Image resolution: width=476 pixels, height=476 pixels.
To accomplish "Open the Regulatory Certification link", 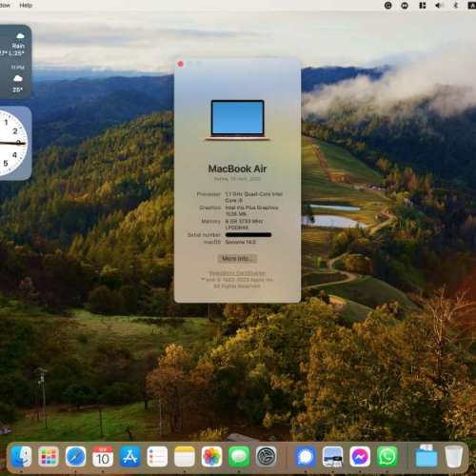I will point(237,273).
